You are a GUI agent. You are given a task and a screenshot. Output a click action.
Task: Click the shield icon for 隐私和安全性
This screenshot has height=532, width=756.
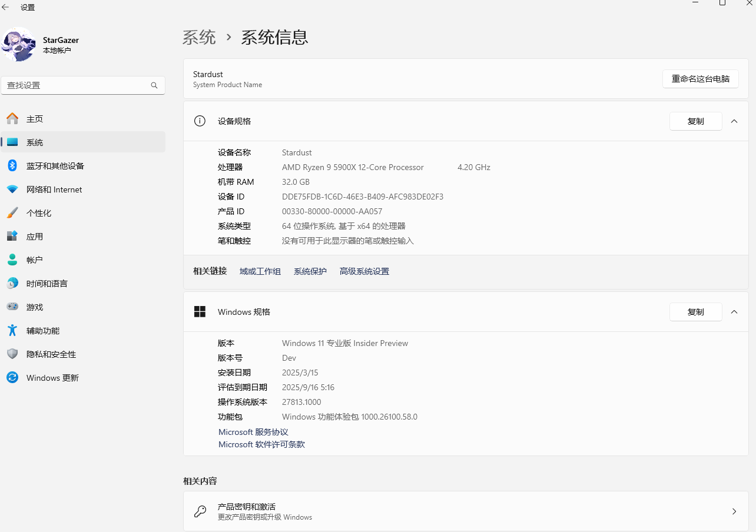coord(12,354)
